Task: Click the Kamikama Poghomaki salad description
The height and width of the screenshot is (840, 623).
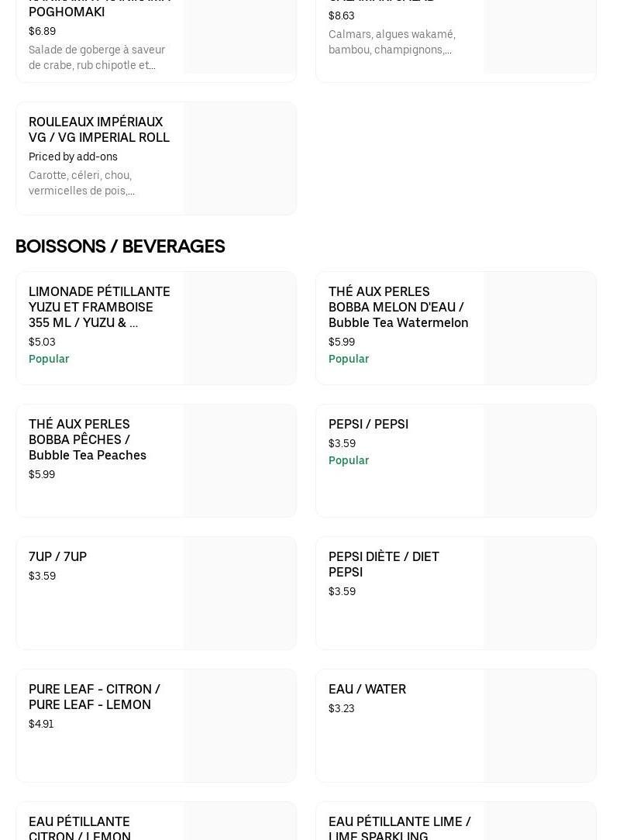Action: click(x=97, y=57)
